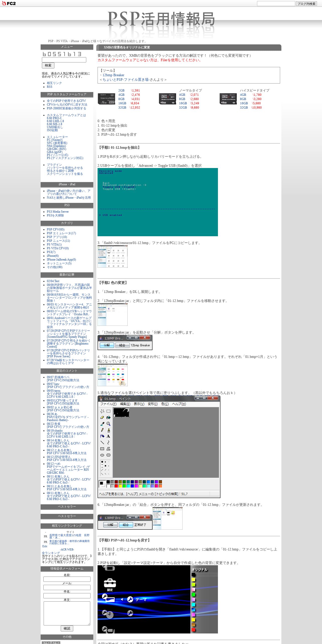322x644 pixels.
Task: Open the ヘルプ(H) menu in Paint
Action: (179, 404)
